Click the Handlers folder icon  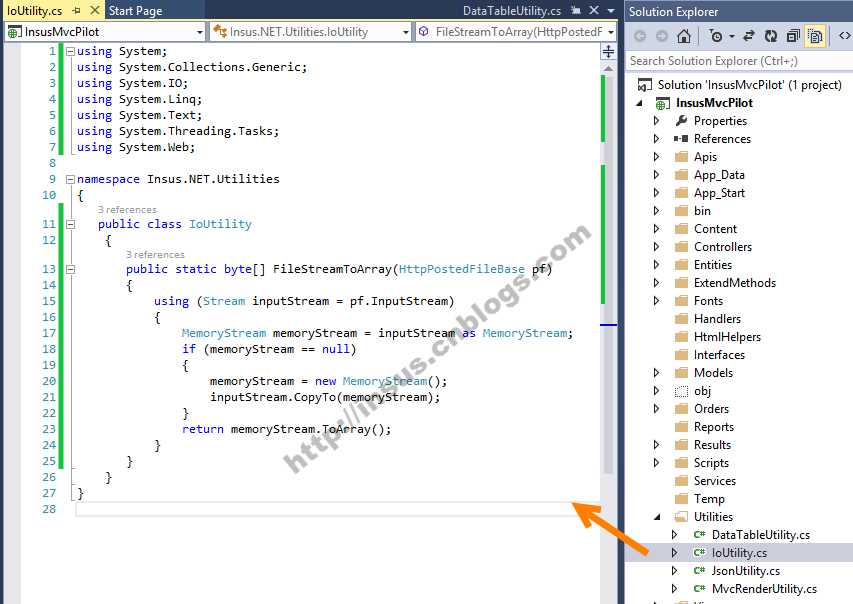point(681,318)
